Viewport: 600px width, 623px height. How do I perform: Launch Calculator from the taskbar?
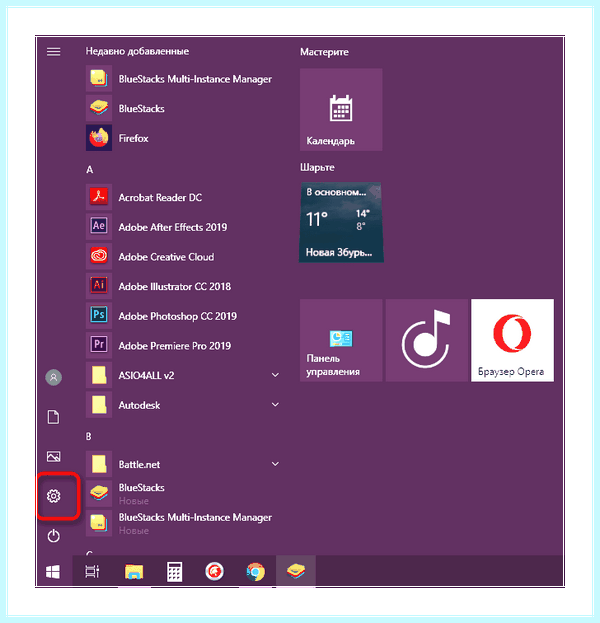174,572
